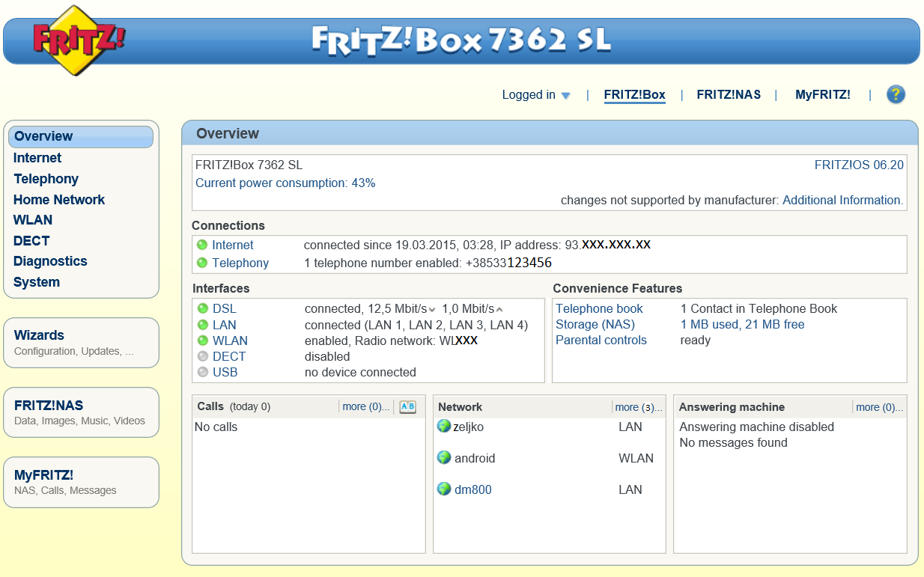Click the blue help question mark icon

[x=896, y=94]
